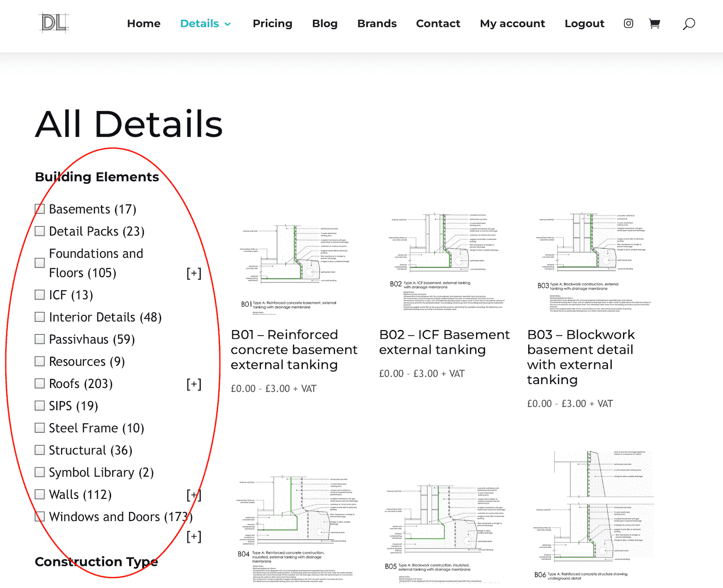This screenshot has height=588, width=723.
Task: Expand the Windows and Doors subcategories
Action: click(x=194, y=536)
